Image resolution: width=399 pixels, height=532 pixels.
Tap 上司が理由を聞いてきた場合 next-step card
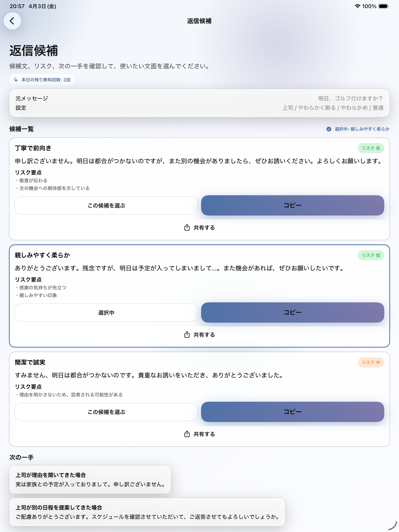tap(90, 479)
